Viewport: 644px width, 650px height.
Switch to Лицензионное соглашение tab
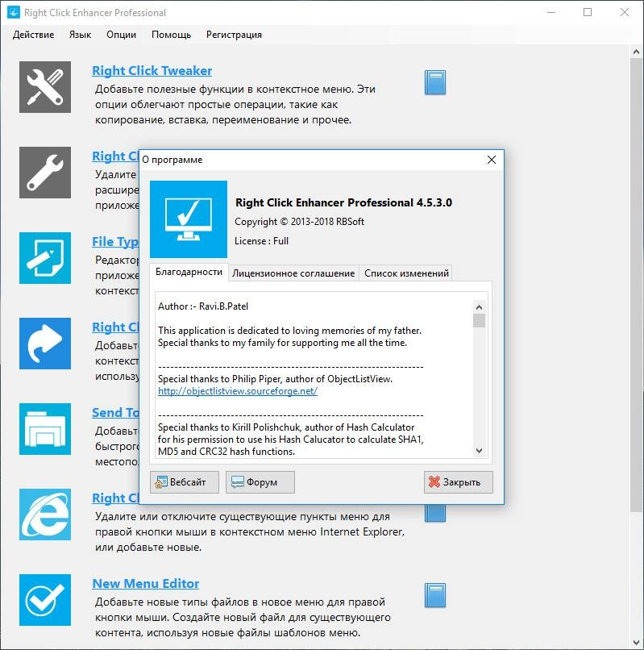tap(293, 273)
